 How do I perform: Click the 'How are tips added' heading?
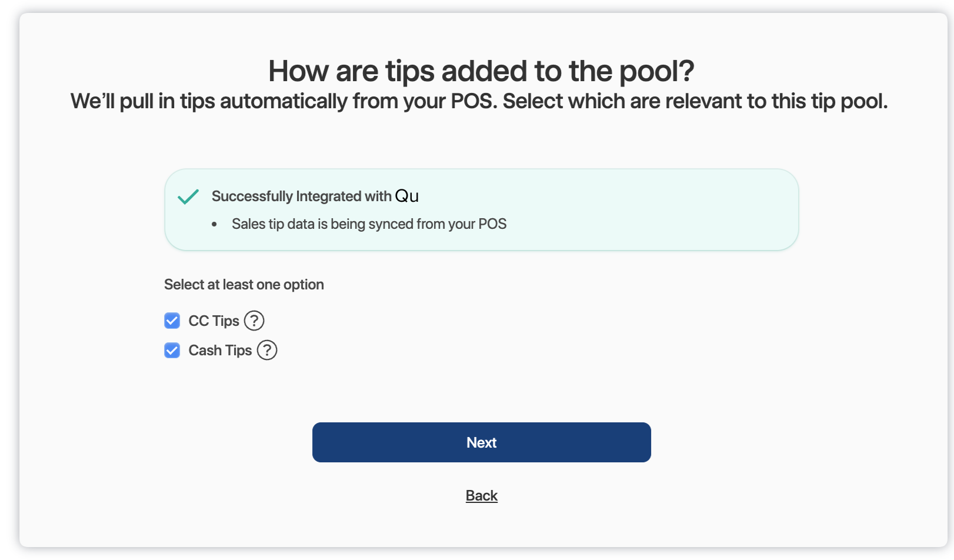tap(481, 71)
